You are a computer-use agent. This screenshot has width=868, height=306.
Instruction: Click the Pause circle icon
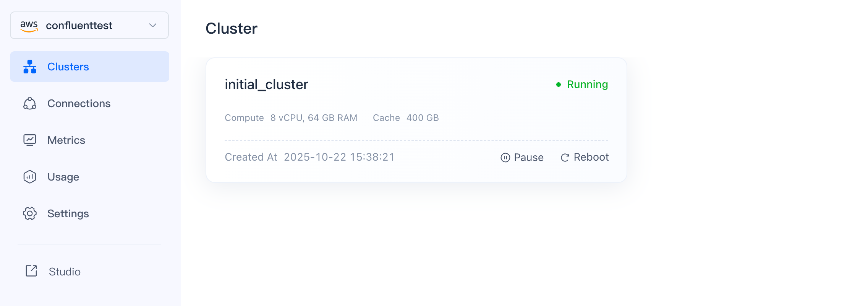(x=505, y=158)
